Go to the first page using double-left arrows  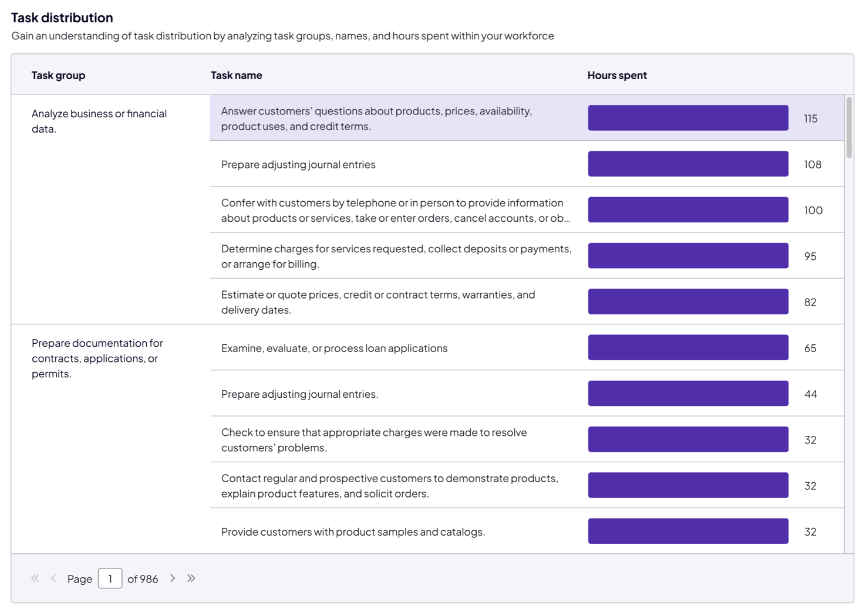click(x=35, y=578)
